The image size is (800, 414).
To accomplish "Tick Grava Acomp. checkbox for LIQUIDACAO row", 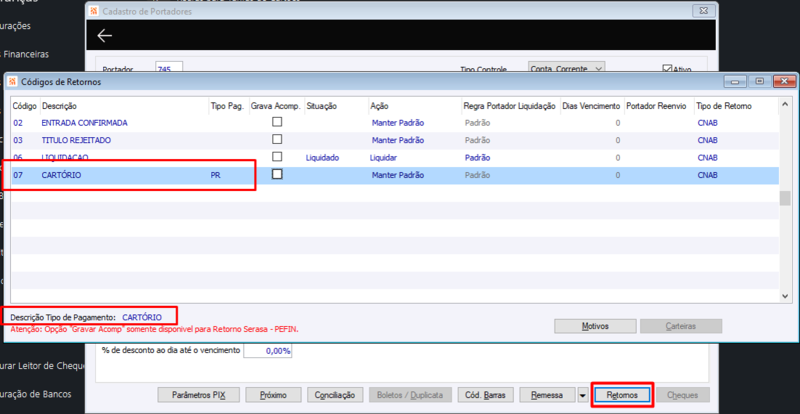I will [x=277, y=156].
